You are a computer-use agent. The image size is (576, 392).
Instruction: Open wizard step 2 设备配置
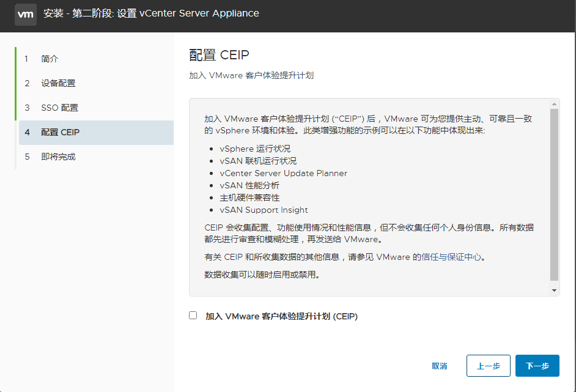(x=96, y=83)
